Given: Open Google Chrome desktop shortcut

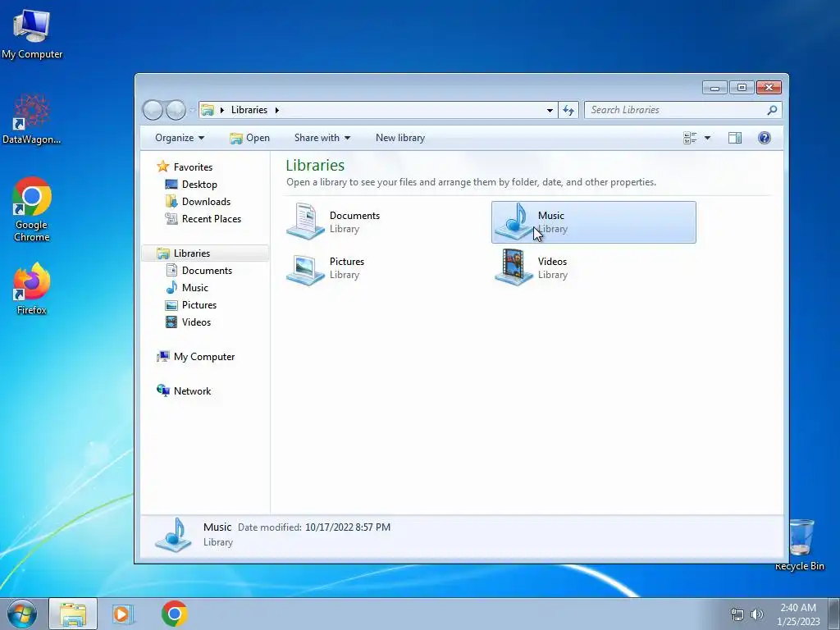Looking at the screenshot, I should 32,209.
